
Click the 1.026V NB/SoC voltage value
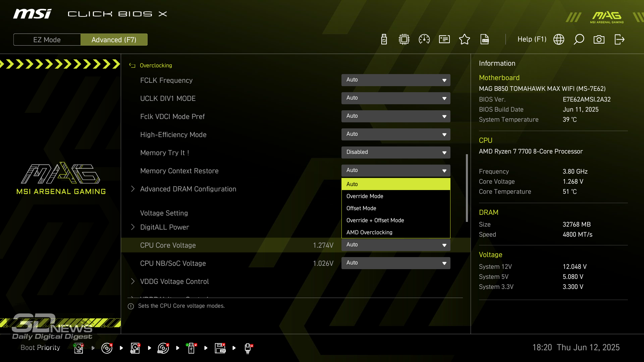(323, 263)
